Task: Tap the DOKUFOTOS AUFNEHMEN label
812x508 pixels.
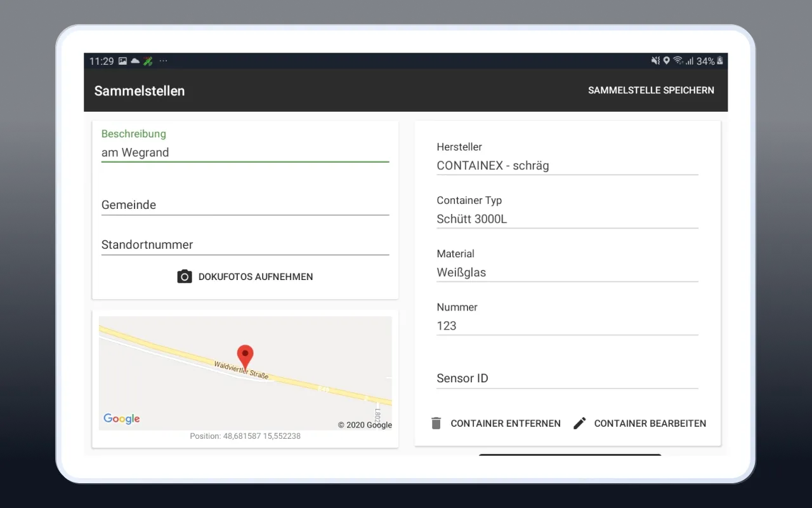Action: [x=256, y=277]
